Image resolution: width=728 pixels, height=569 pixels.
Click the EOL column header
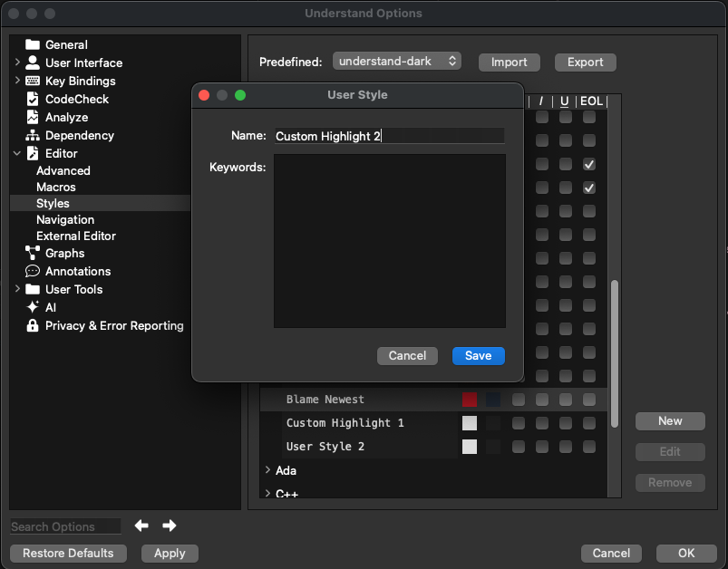pyautogui.click(x=591, y=101)
